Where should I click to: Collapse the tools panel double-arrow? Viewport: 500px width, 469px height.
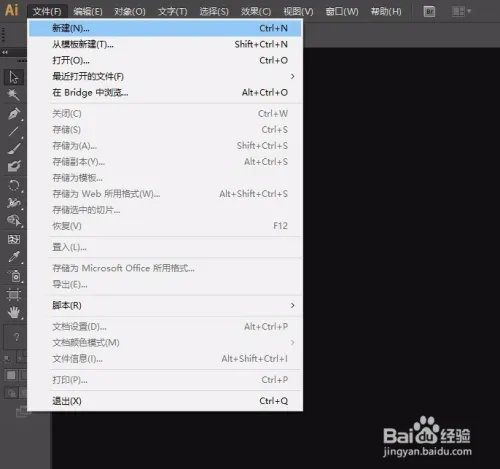5,52
